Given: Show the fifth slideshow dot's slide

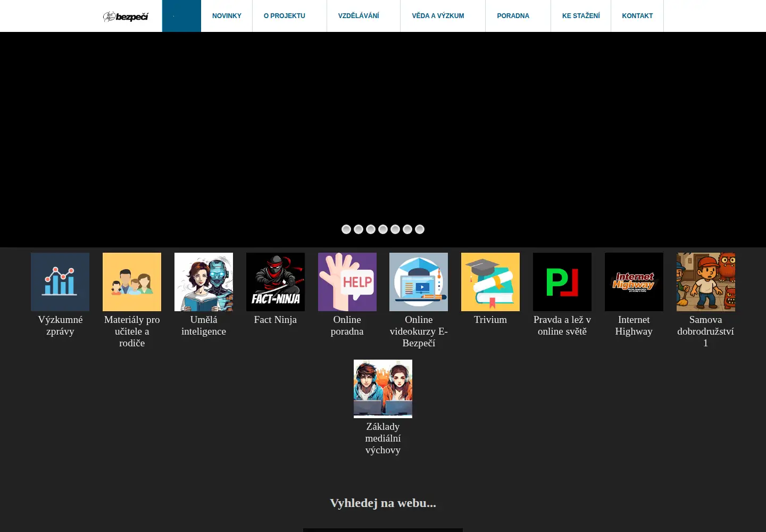Looking at the screenshot, I should point(395,229).
